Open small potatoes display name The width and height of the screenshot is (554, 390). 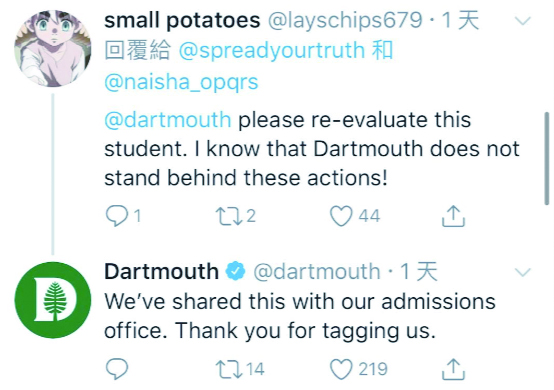pos(182,20)
